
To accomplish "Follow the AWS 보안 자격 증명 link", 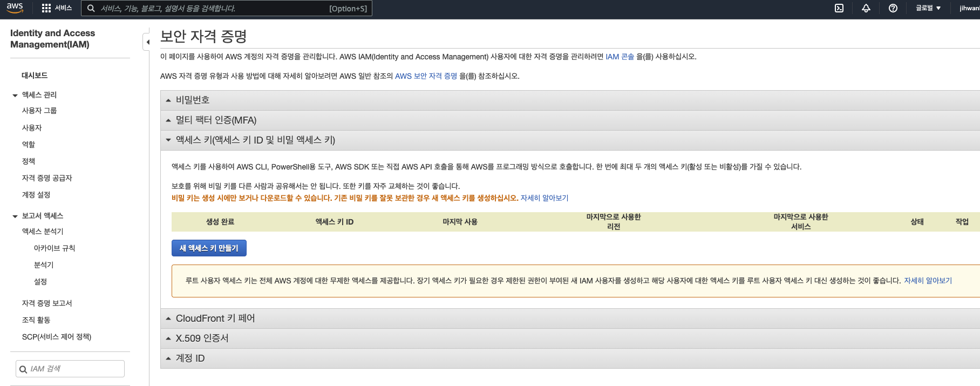I will coord(426,76).
